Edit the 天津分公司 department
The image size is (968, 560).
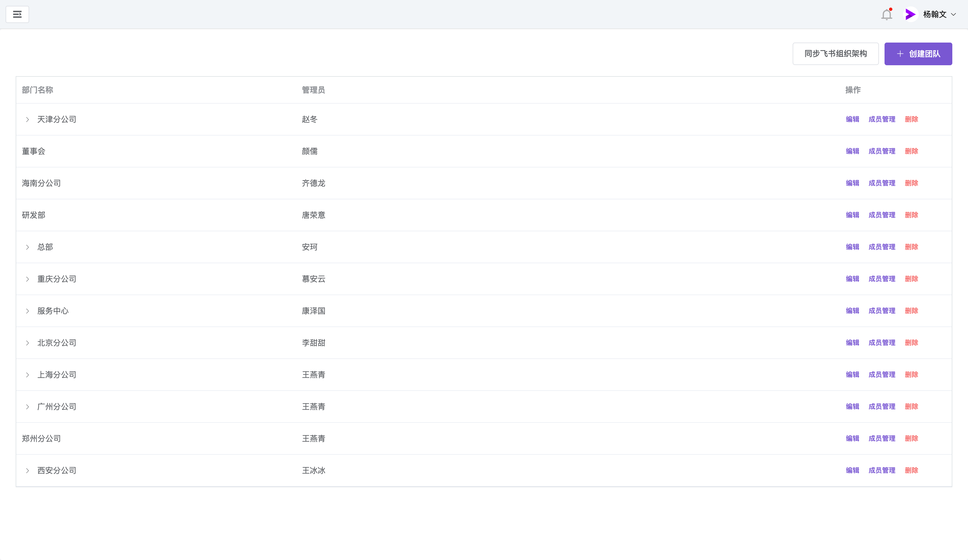coord(852,119)
